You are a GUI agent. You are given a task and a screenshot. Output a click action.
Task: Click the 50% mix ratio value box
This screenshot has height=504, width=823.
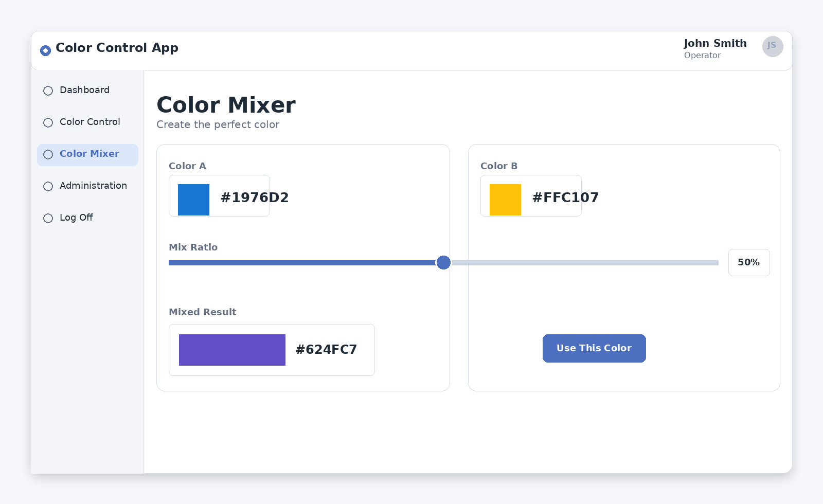748,262
